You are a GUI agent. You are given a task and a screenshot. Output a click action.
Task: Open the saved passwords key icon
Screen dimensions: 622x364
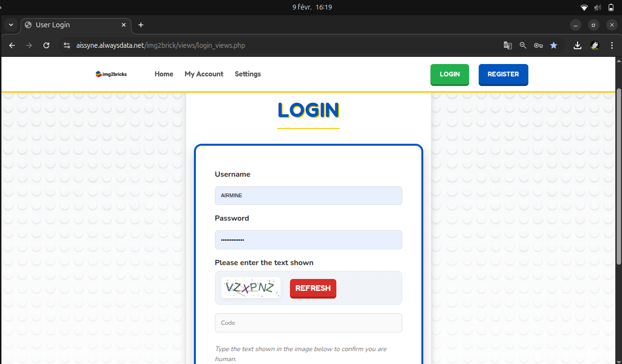pyautogui.click(x=538, y=45)
